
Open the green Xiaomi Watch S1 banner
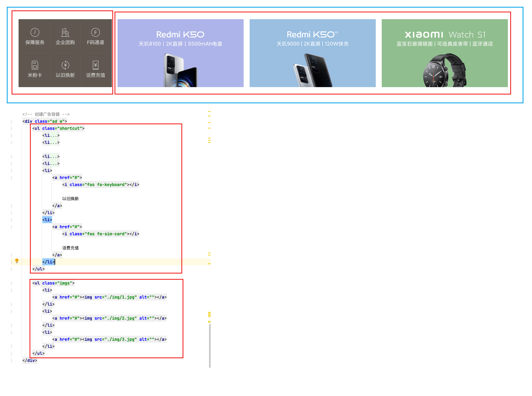click(x=445, y=53)
